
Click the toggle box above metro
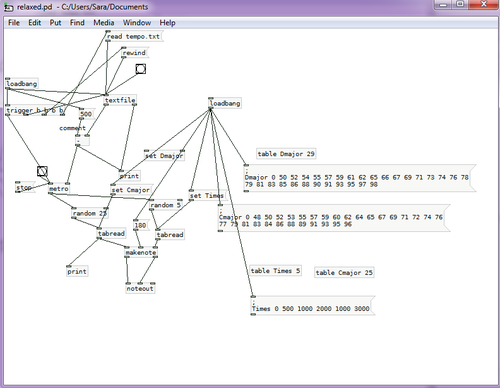click(42, 171)
